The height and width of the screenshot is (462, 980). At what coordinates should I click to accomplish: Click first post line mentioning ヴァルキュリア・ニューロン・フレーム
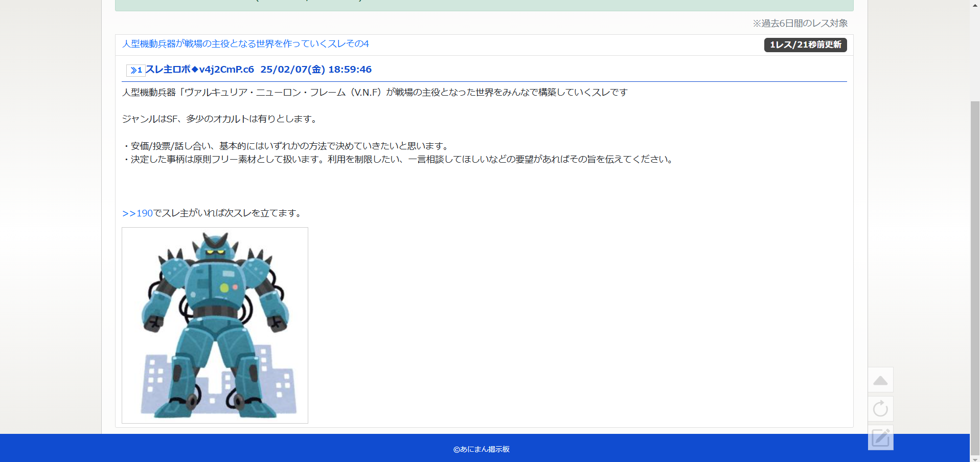point(375,93)
